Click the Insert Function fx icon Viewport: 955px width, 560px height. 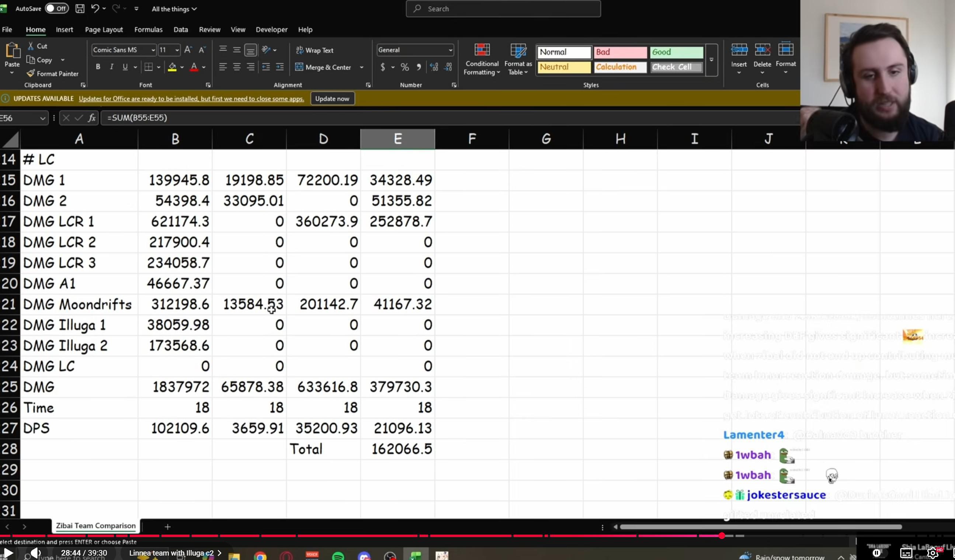pos(92,118)
